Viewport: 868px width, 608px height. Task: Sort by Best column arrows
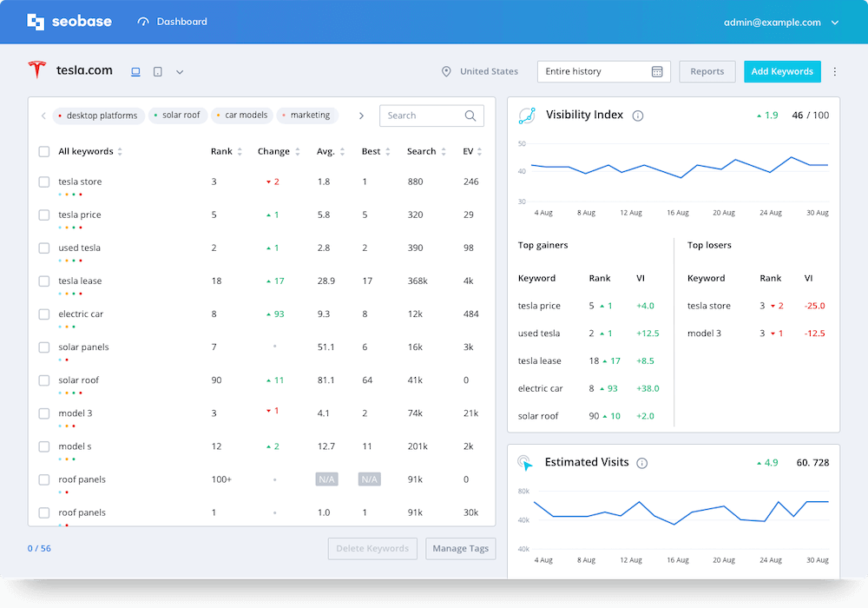click(388, 152)
